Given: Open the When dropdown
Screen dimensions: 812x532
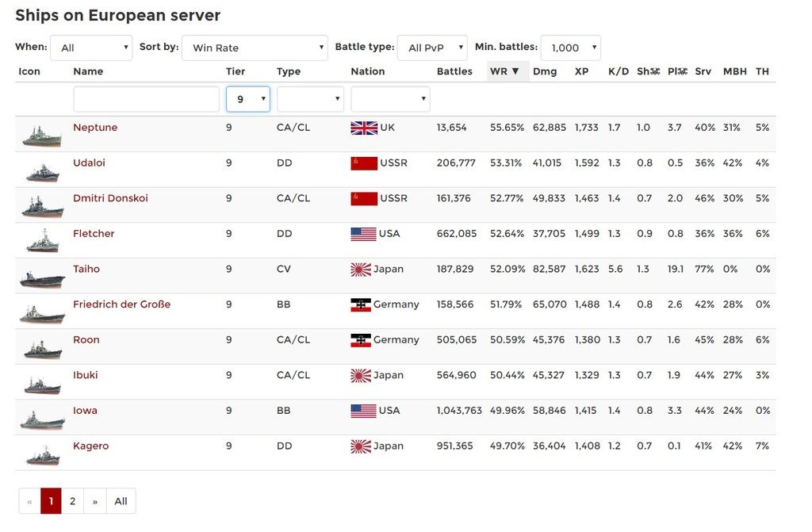Looking at the screenshot, I should coord(91,48).
